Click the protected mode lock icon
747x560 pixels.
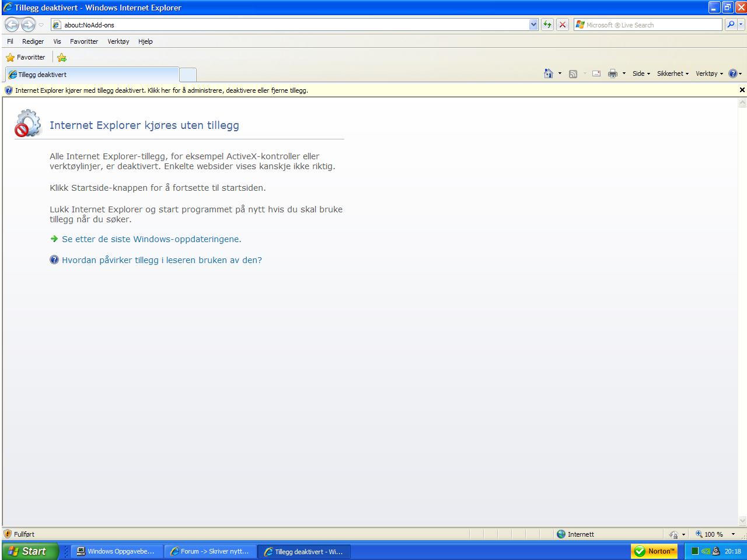point(674,534)
